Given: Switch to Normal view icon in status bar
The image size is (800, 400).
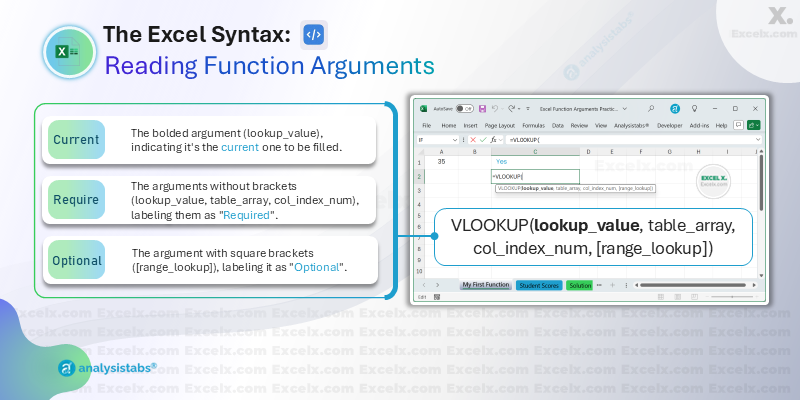Looking at the screenshot, I should point(661,296).
